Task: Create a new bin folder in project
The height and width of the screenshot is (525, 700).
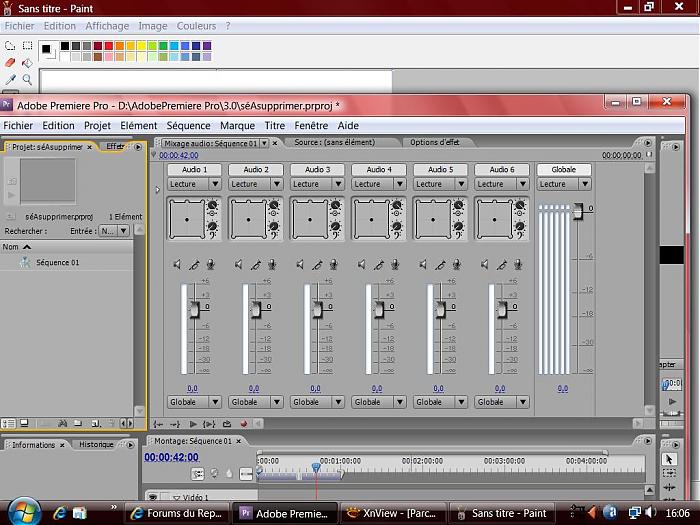Action: click(78, 423)
